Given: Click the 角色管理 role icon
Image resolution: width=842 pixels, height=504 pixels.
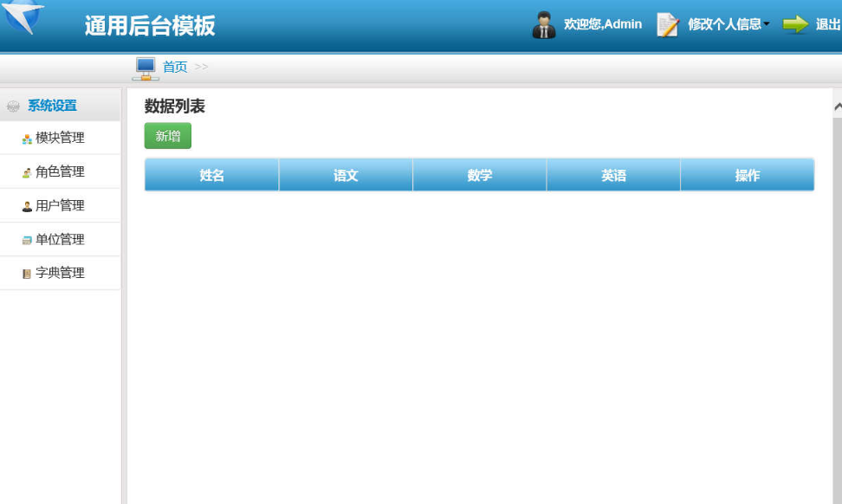Looking at the screenshot, I should (27, 172).
